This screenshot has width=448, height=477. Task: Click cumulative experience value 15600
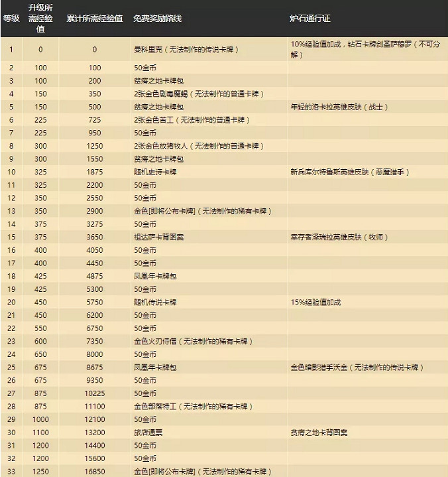[95, 458]
